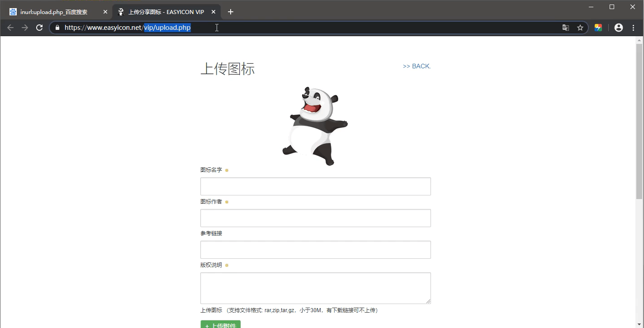Click the browser forward arrow
The height and width of the screenshot is (328, 644).
pyautogui.click(x=25, y=28)
